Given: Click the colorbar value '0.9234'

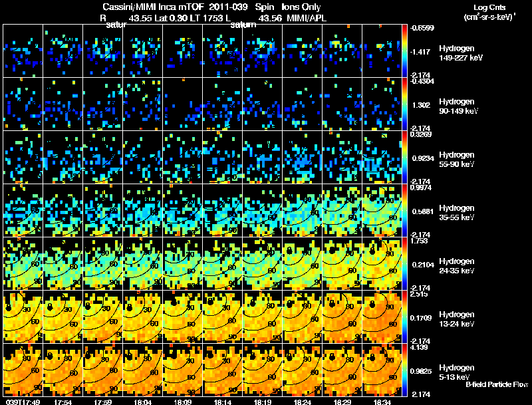Looking at the screenshot, I should click(423, 158).
